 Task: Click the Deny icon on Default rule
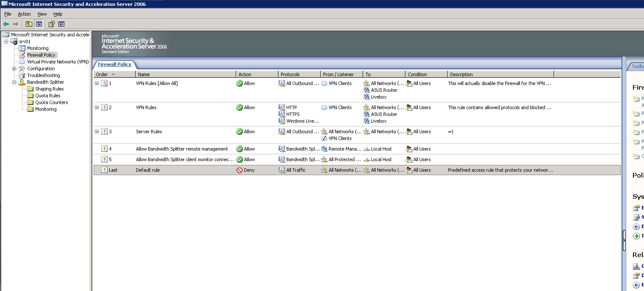tap(239, 170)
